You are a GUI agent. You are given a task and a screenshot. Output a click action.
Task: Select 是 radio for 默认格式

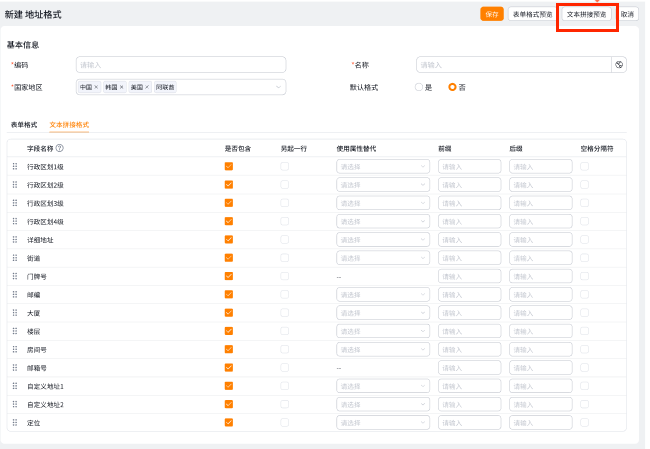(x=420, y=87)
